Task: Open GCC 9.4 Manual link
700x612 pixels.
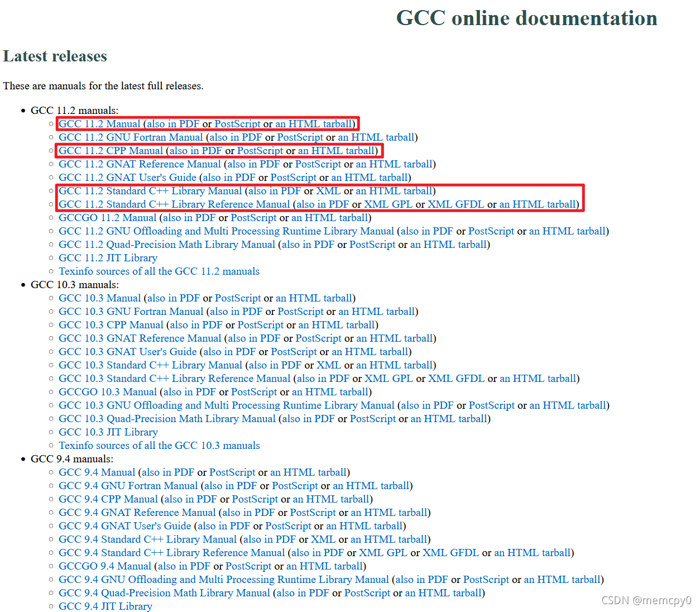Action: pos(97,472)
